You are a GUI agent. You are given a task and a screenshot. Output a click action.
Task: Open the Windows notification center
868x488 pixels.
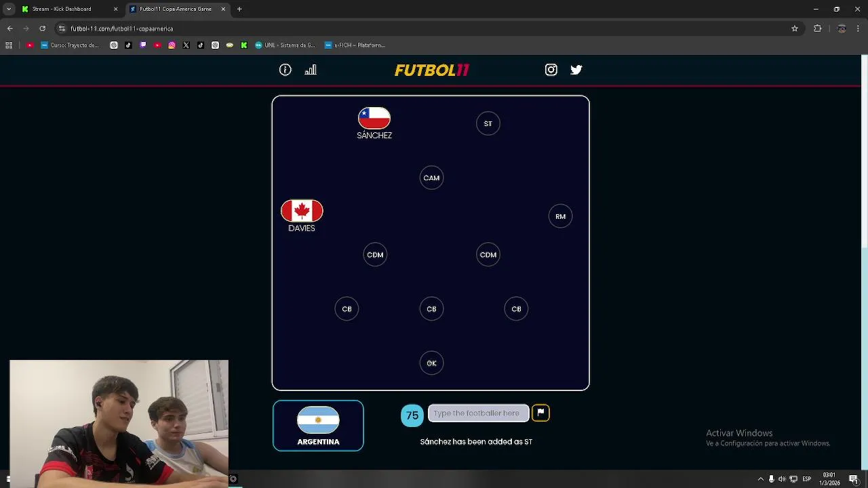(854, 479)
